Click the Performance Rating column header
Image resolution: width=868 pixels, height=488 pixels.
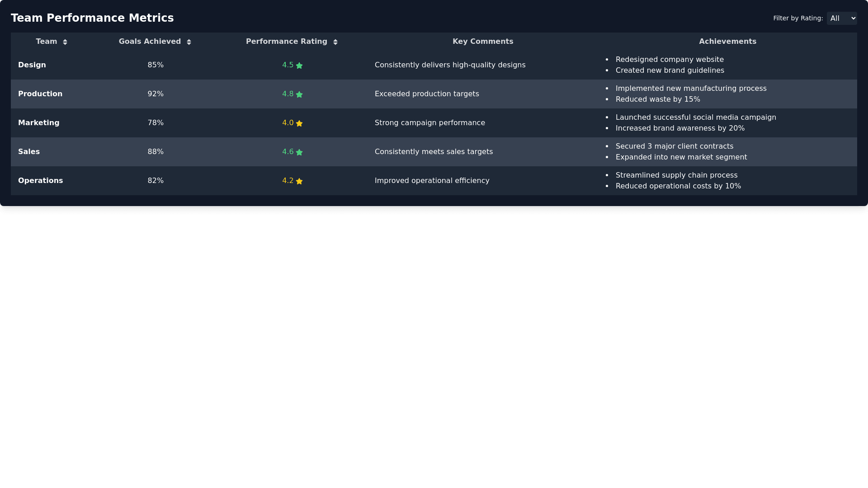tap(286, 42)
